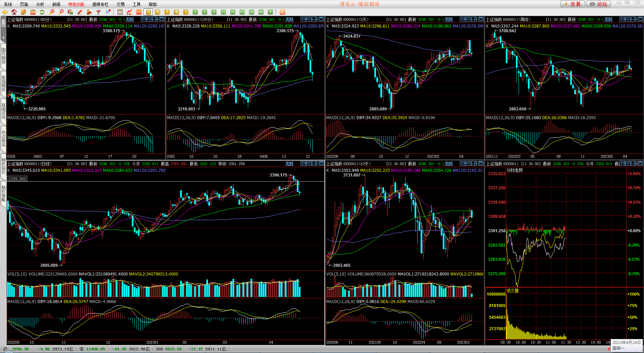Click the alert bell icon
The image size is (644, 353).
coord(89,12)
